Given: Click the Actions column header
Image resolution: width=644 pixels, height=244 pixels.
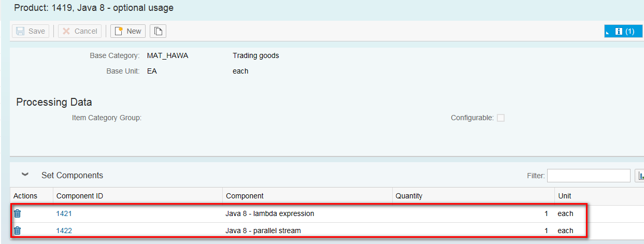Looking at the screenshot, I should pyautogui.click(x=25, y=196).
